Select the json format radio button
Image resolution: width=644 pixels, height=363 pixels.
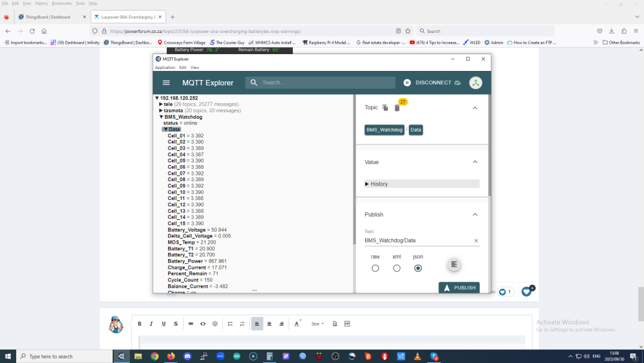418,268
